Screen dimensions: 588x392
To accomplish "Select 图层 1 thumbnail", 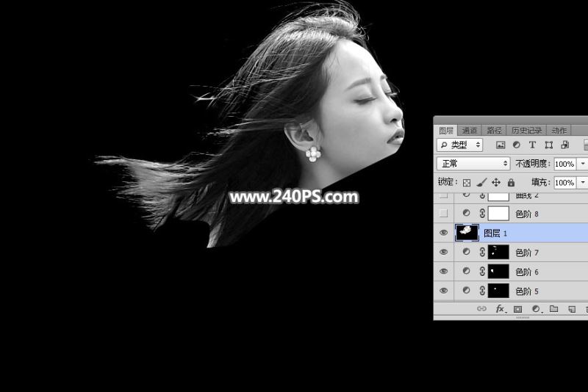I will (467, 233).
